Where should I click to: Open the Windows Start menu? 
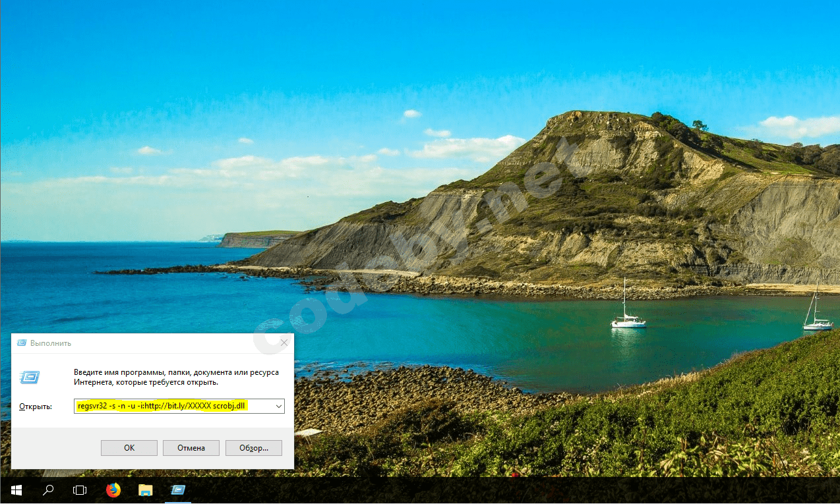[x=16, y=490]
